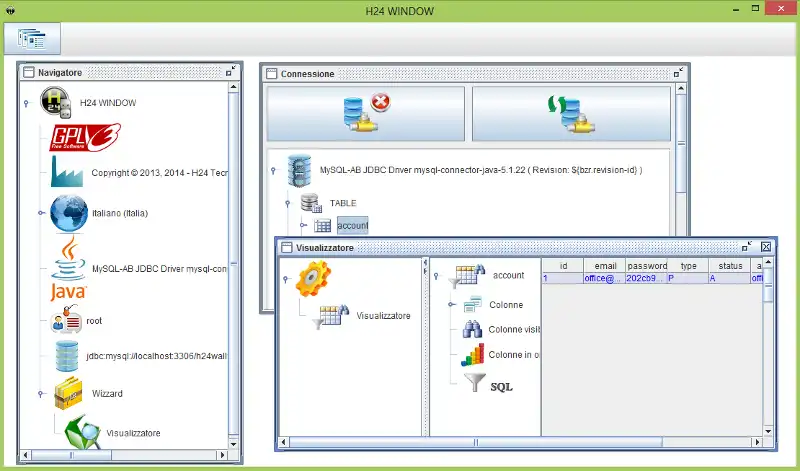This screenshot has width=800, height=471.
Task: Collapse the account node in Visualizzatore
Action: [x=436, y=276]
